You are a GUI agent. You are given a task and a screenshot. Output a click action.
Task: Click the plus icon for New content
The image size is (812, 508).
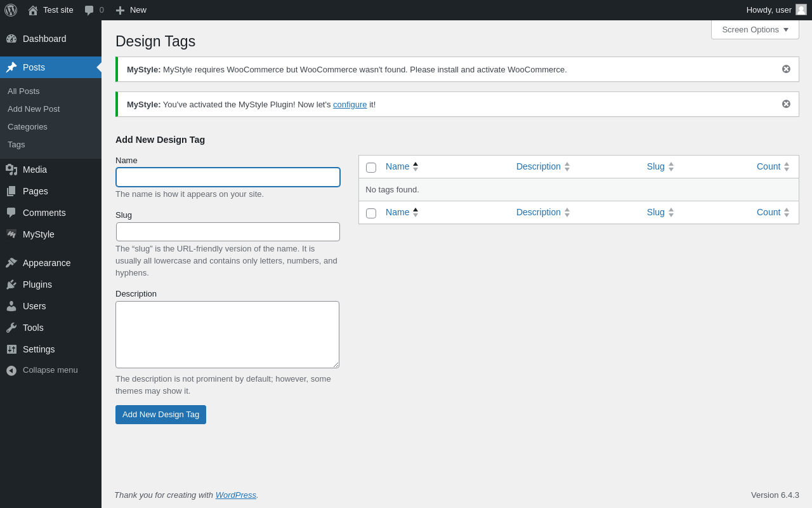pos(120,10)
